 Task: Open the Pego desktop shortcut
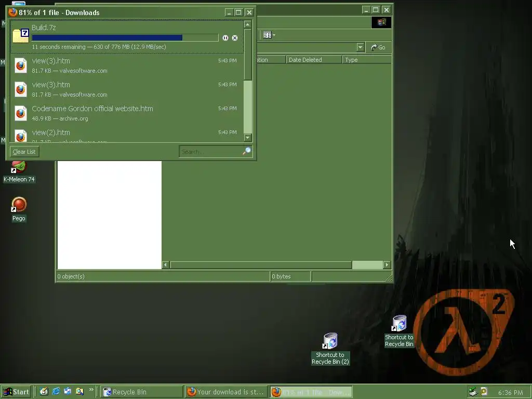click(x=19, y=209)
